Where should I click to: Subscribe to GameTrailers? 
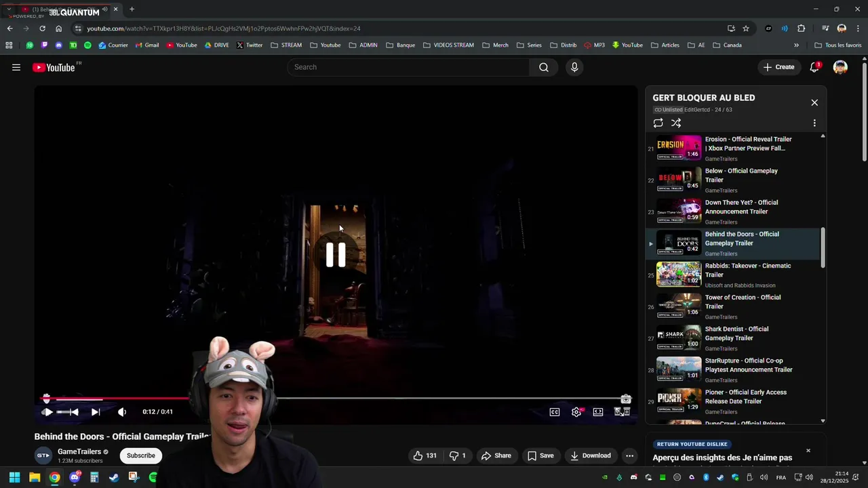point(141,455)
